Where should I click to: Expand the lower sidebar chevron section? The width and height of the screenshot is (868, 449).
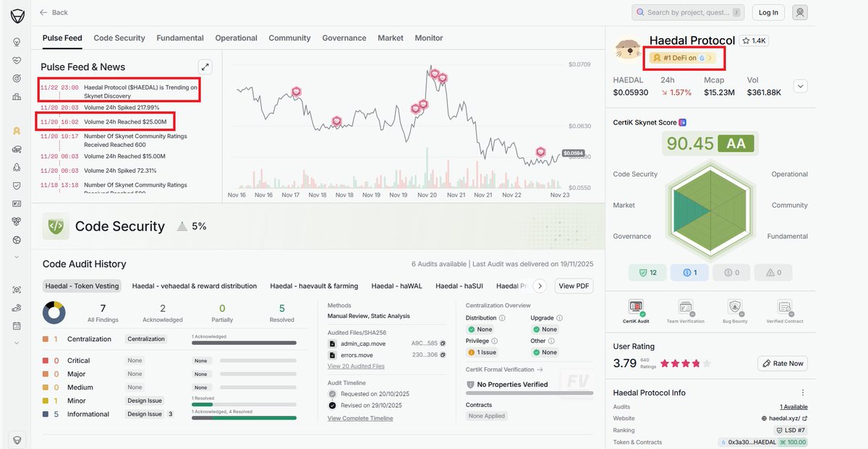pos(17,343)
